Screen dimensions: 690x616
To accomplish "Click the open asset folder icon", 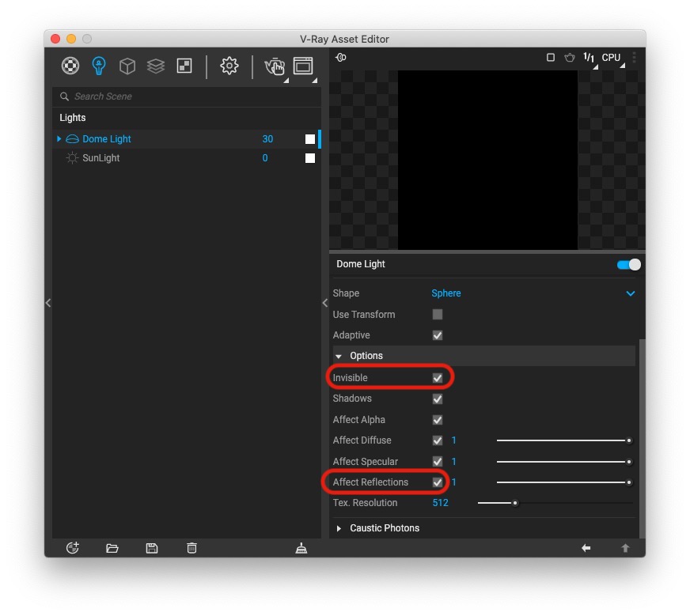I will click(x=112, y=548).
